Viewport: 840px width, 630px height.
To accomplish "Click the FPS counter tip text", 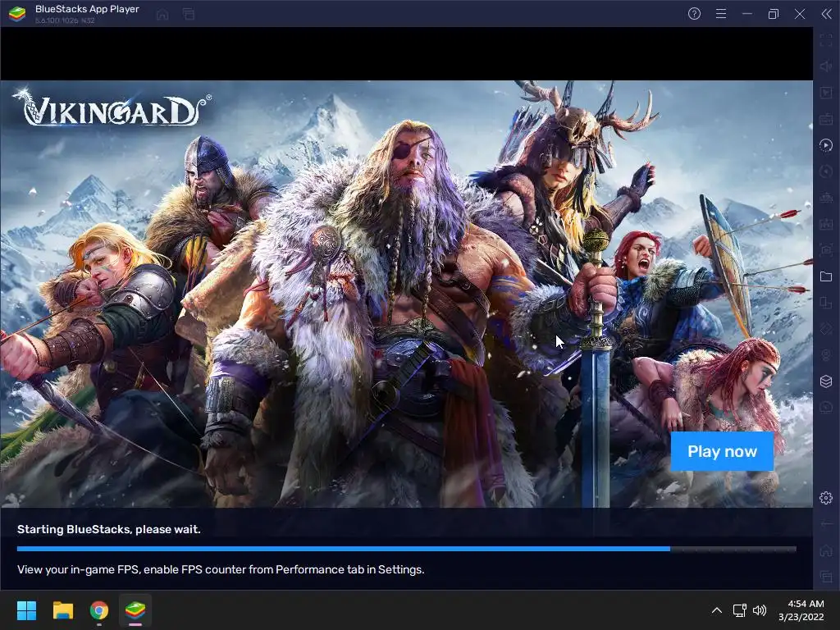I will 221,569.
